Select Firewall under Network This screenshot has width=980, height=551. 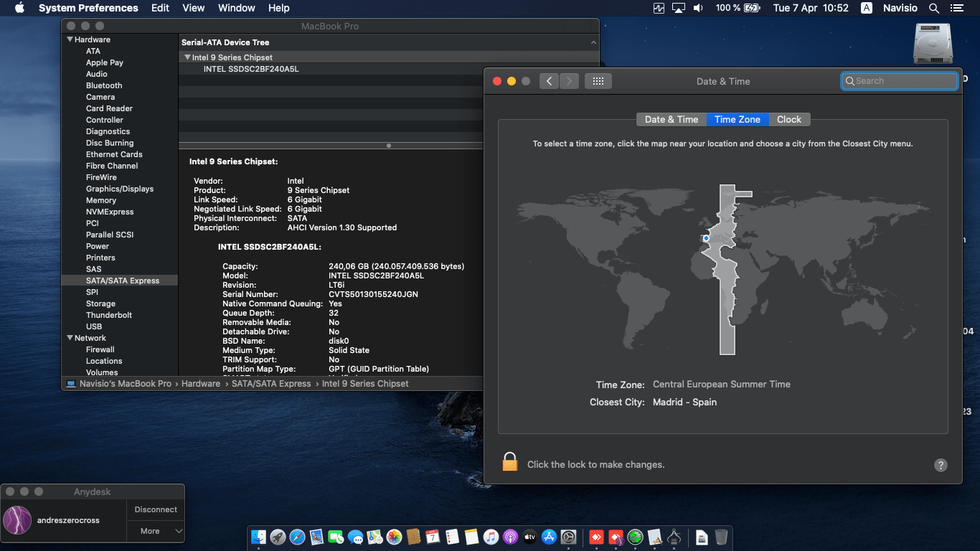click(100, 349)
